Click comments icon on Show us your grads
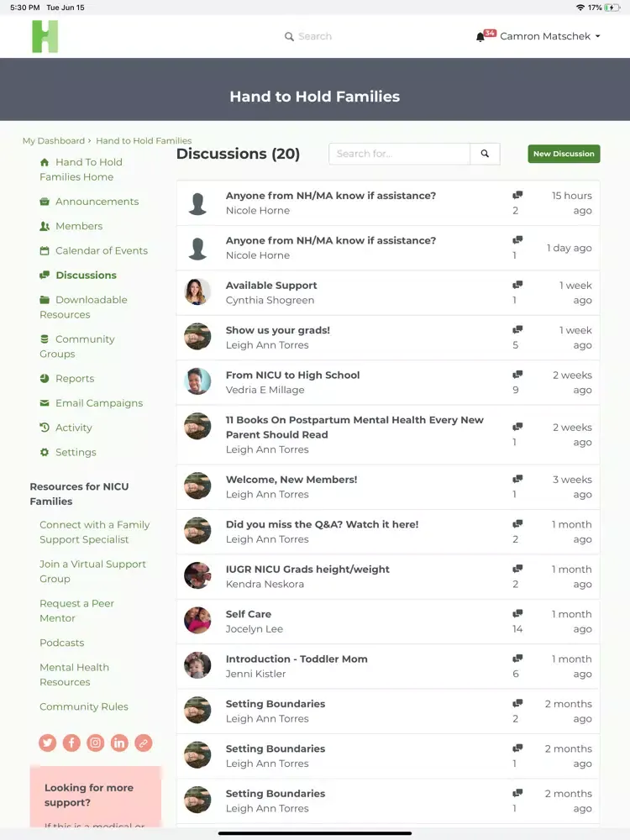The width and height of the screenshot is (630, 840). pyautogui.click(x=517, y=329)
